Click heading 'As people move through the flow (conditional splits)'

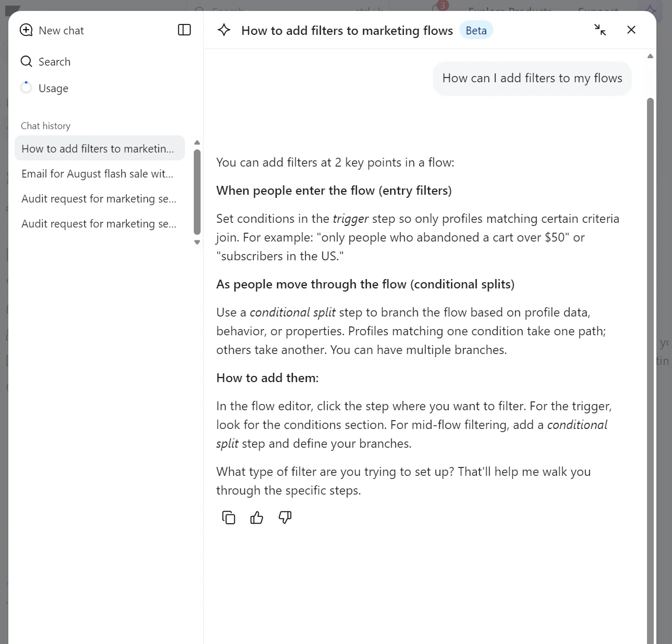pyautogui.click(x=365, y=284)
